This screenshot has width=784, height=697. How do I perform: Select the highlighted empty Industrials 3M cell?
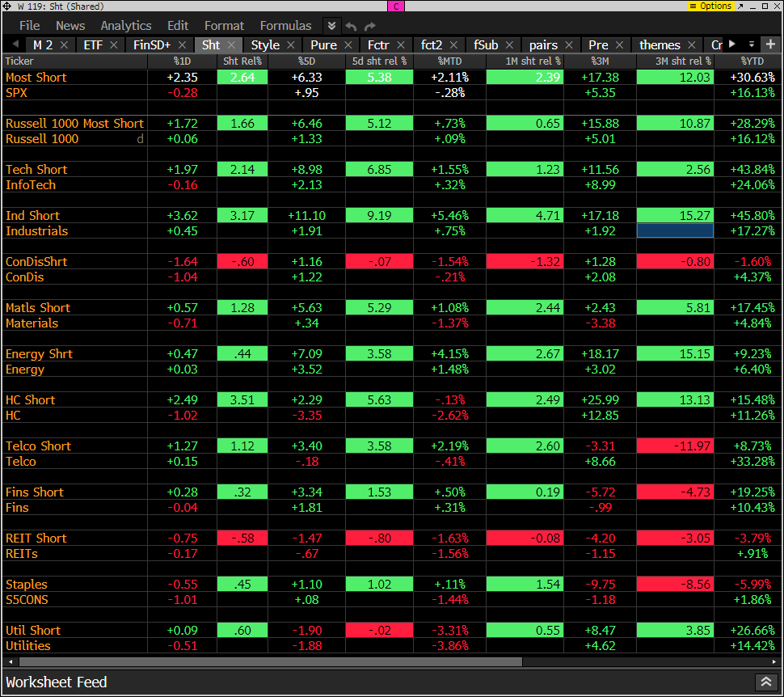(x=675, y=231)
